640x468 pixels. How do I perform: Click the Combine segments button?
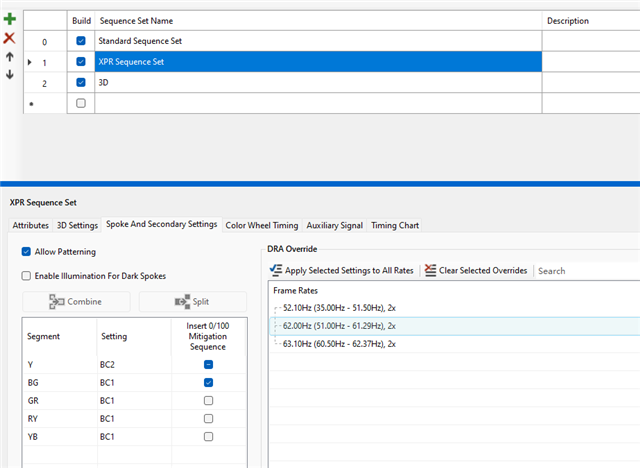[76, 301]
